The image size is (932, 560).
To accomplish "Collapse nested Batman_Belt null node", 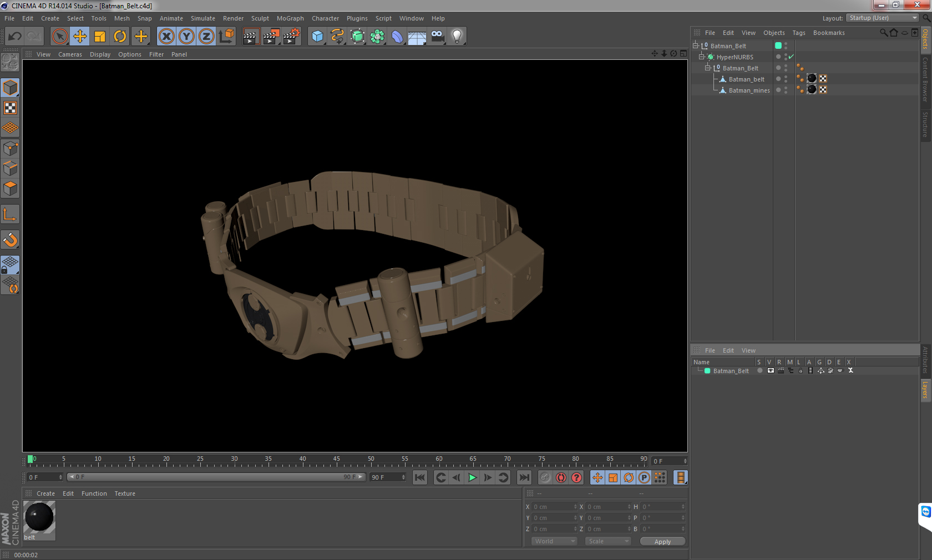I will [707, 68].
